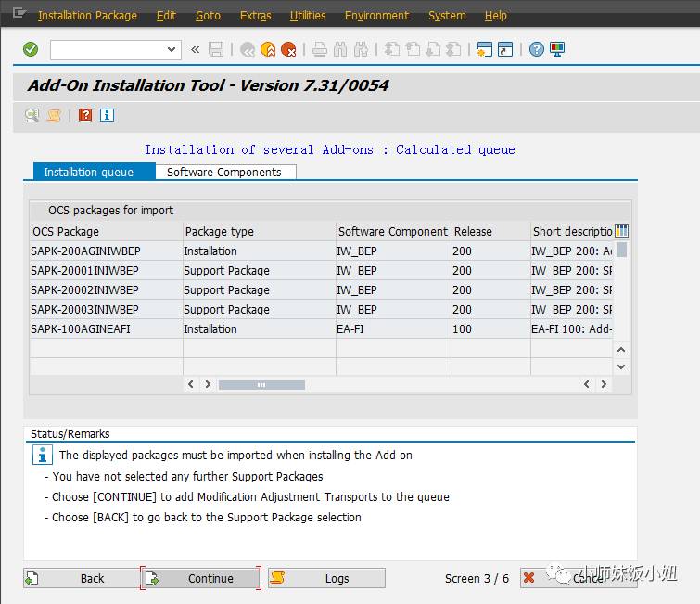This screenshot has width=700, height=604.
Task: Click the Find Next binoculars icon
Action: (361, 49)
